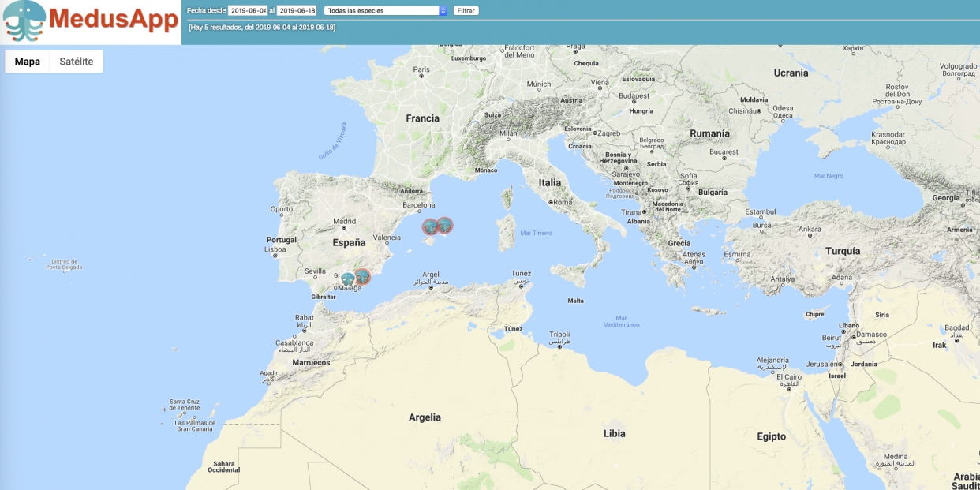Click the start date field 2019-06-04
This screenshot has height=490, width=980.
248,11
